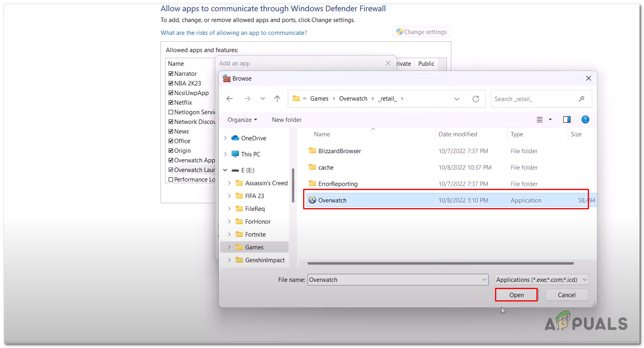Enable the Netlogon Service checkbox
Viewport: 644px width, 348px height.
[171, 112]
